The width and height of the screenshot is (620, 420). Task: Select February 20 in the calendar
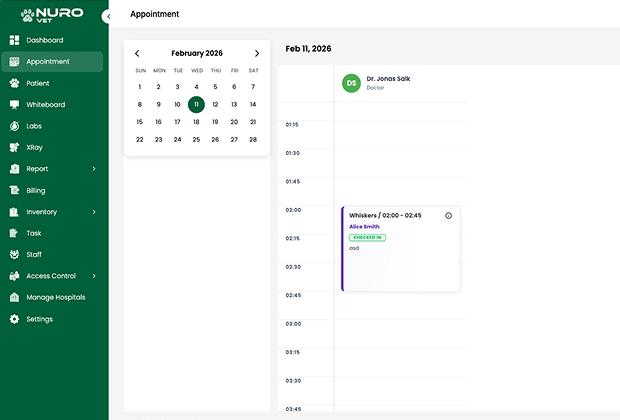pyautogui.click(x=234, y=122)
